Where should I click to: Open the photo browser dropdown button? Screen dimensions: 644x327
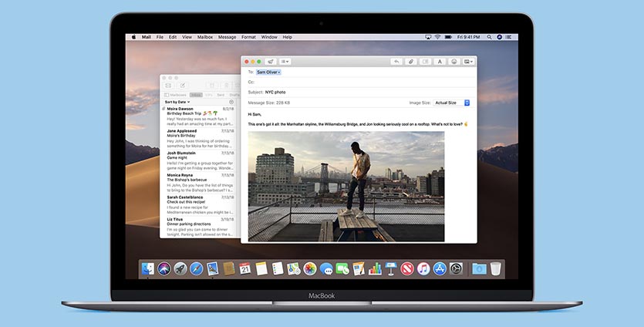(x=468, y=61)
